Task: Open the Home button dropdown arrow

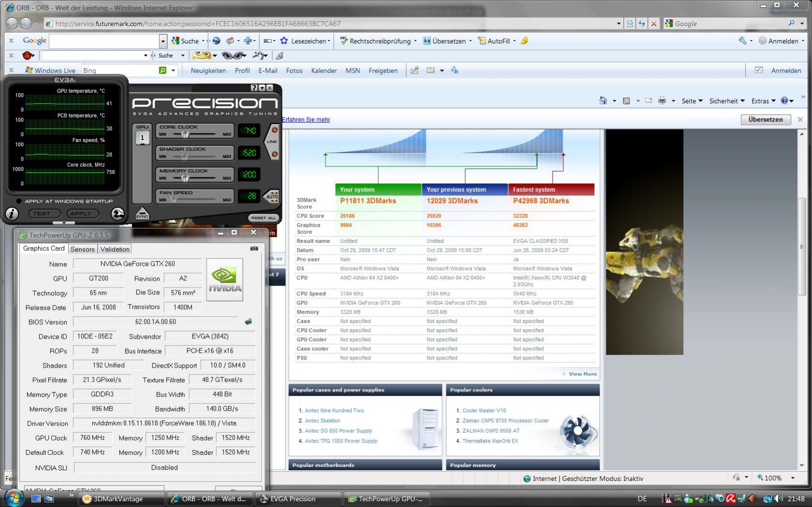Action: (x=614, y=101)
